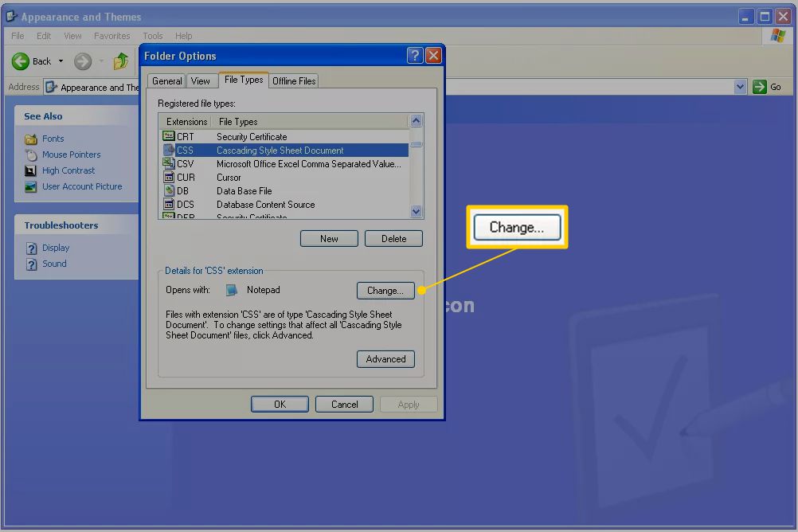The height and width of the screenshot is (532, 798).
Task: Open the Help menu
Action: [184, 36]
